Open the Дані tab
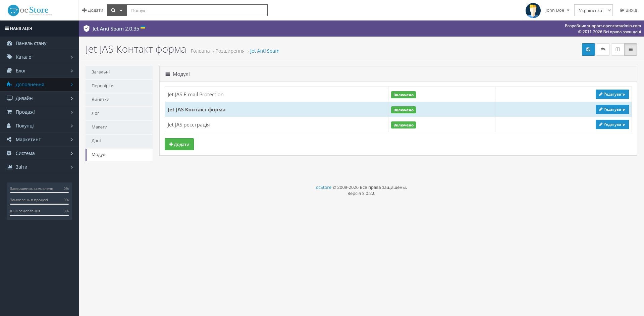 click(119, 141)
